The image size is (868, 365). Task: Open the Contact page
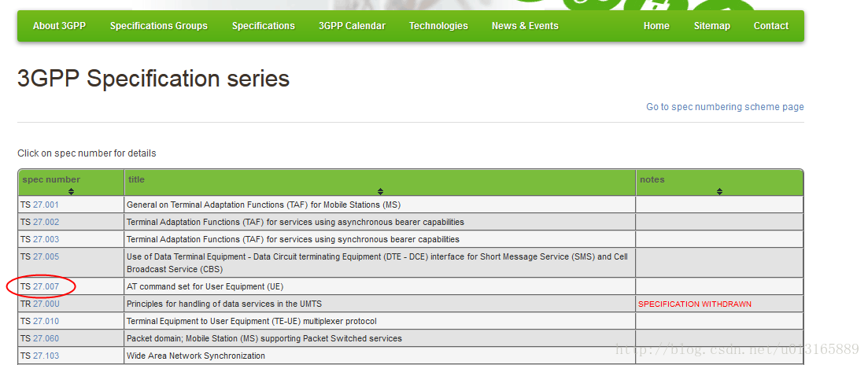coord(771,26)
